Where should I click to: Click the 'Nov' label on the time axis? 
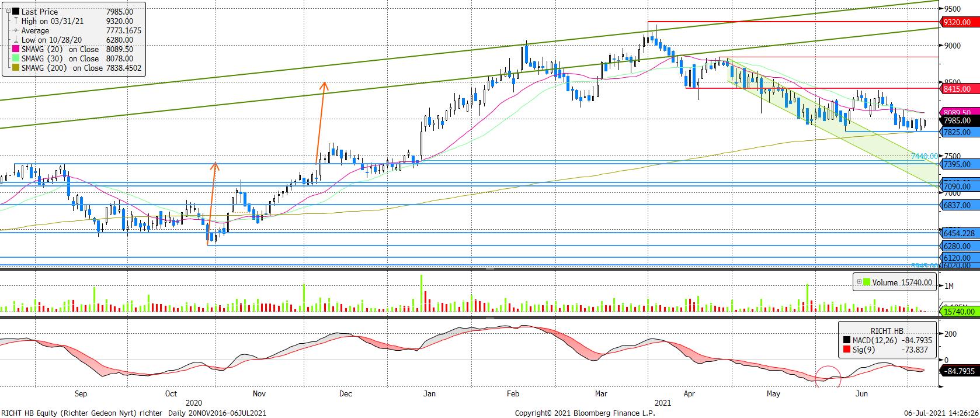pyautogui.click(x=259, y=393)
